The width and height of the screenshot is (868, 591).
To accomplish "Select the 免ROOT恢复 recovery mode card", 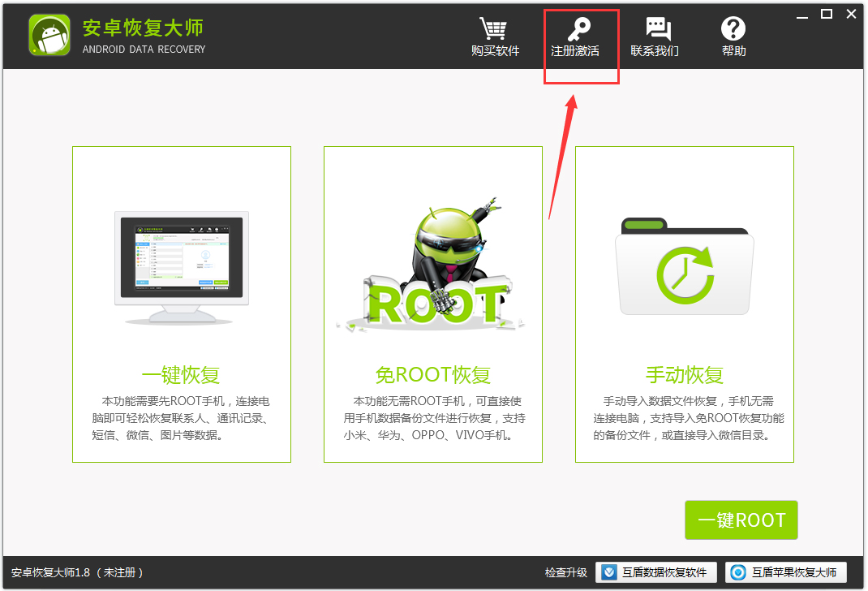I will click(x=432, y=304).
